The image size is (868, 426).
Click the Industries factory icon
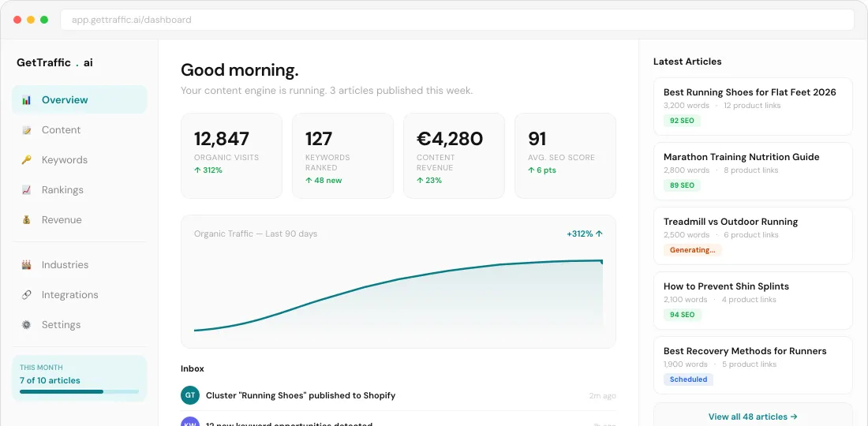point(27,265)
